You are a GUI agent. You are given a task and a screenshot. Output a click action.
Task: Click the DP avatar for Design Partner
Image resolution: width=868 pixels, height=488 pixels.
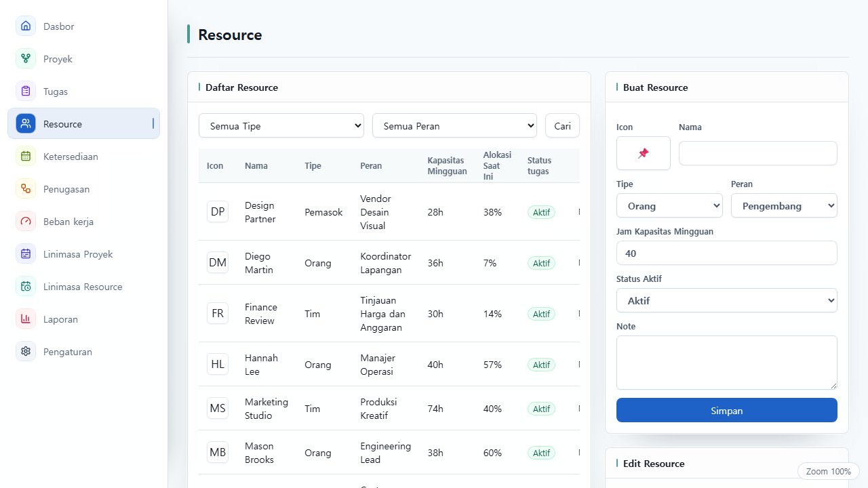coord(218,212)
